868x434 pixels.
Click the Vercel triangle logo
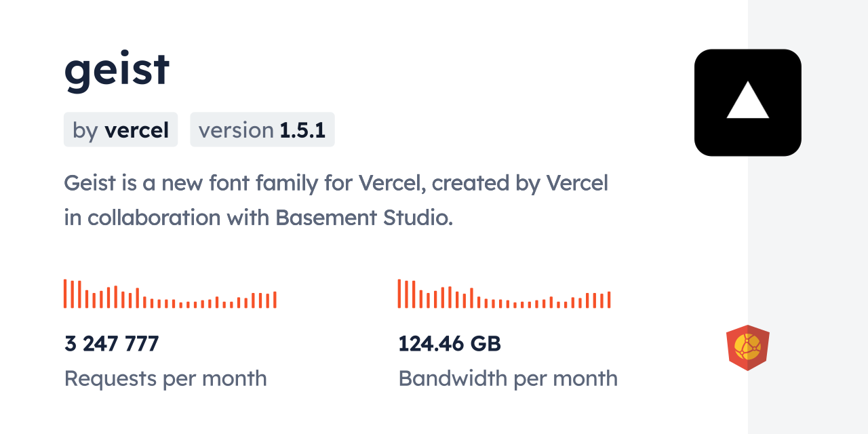pos(747,102)
